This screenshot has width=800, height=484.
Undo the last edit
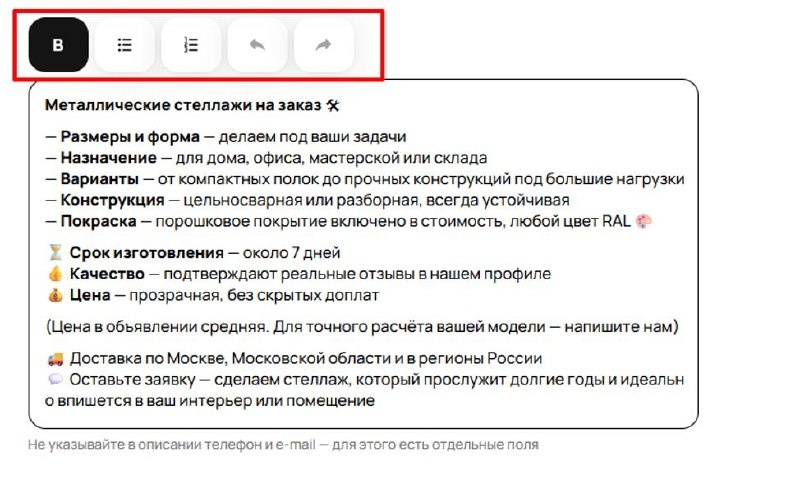coord(257,45)
